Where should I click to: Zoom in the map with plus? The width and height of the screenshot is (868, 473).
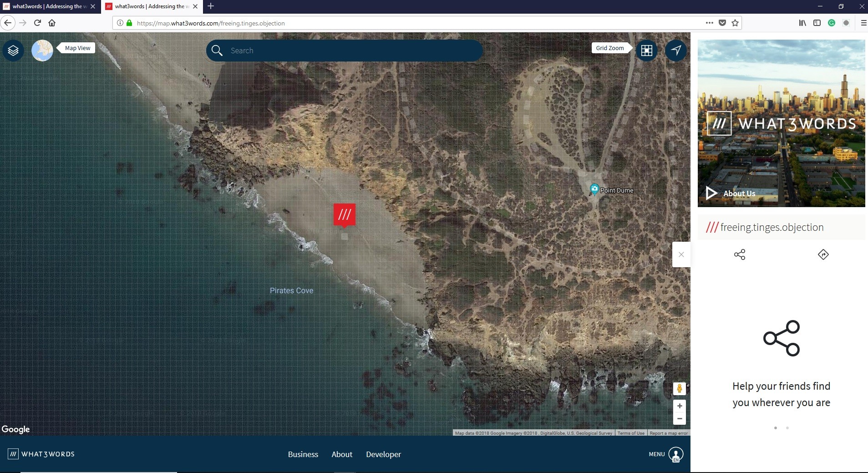click(680, 406)
